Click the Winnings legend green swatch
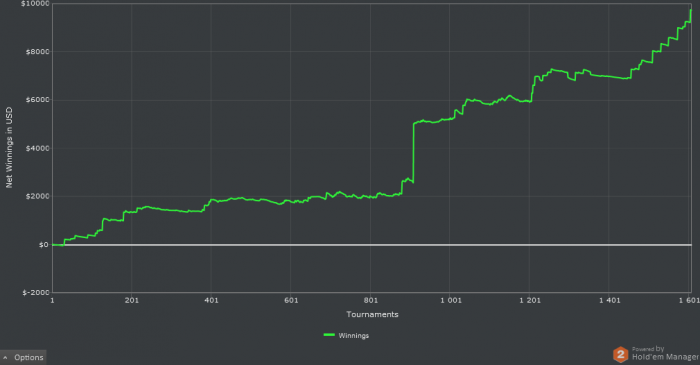This screenshot has width=700, height=365. (x=329, y=335)
